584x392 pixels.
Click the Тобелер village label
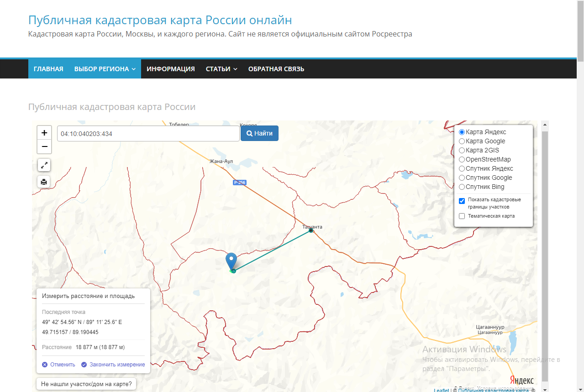[179, 124]
